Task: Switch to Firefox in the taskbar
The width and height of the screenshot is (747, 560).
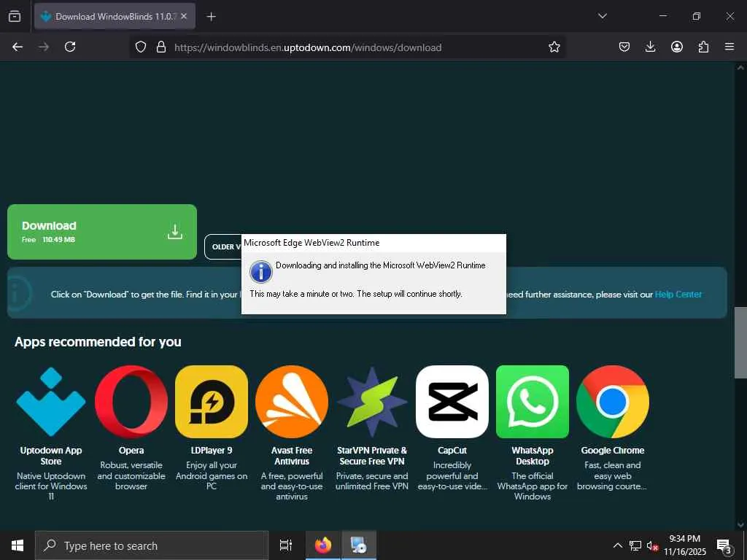Action: (323, 545)
